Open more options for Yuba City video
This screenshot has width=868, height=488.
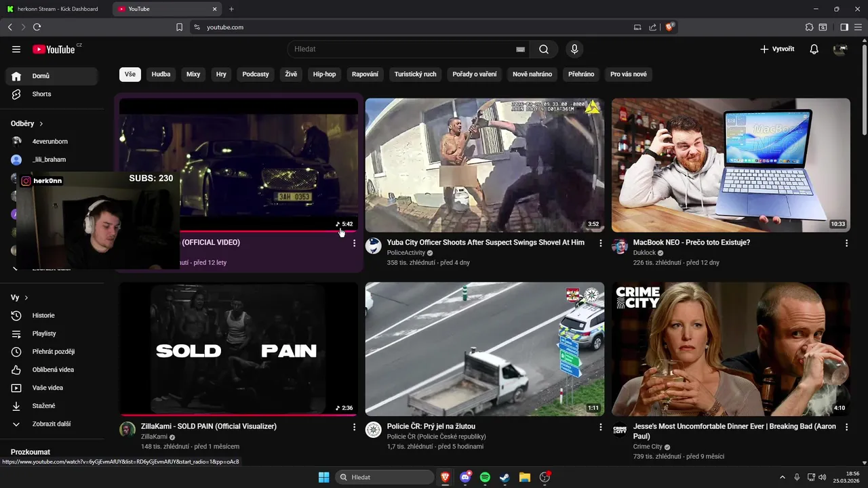coord(600,243)
